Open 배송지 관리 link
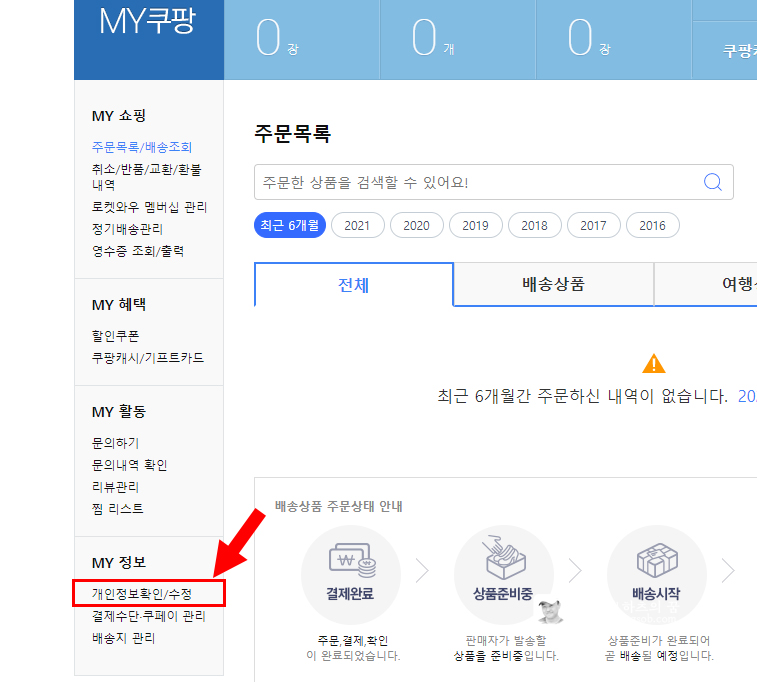Screen dimensions: 757x682 124,638
